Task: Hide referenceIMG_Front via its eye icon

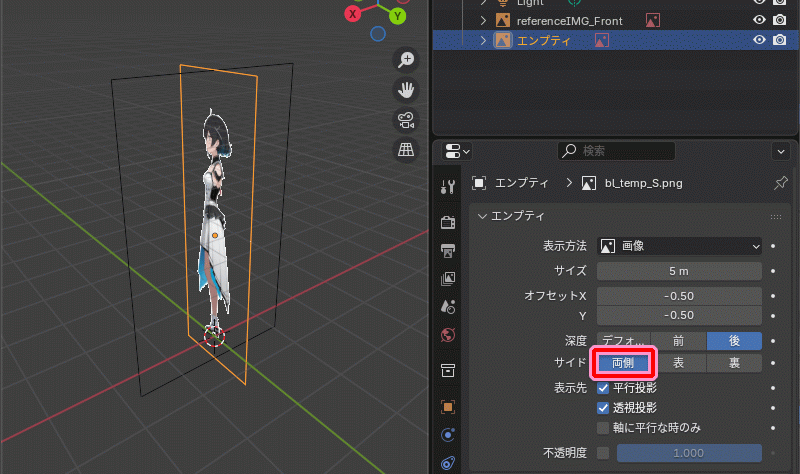Action: pos(759,20)
